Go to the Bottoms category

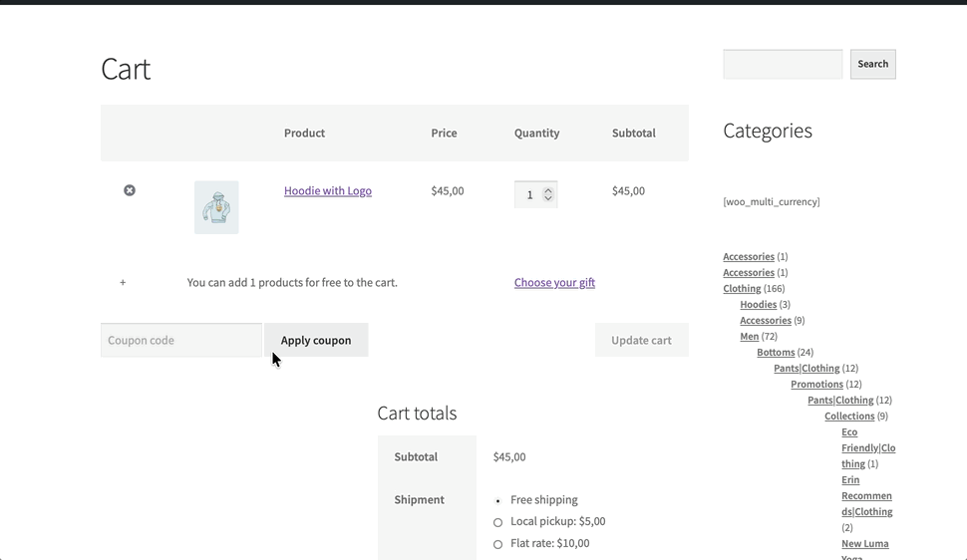[x=776, y=353]
